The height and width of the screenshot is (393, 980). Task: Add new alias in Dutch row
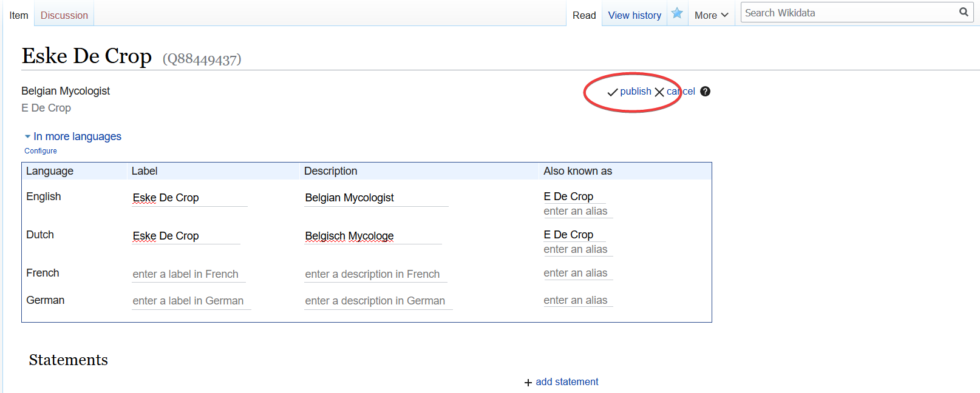pos(578,249)
